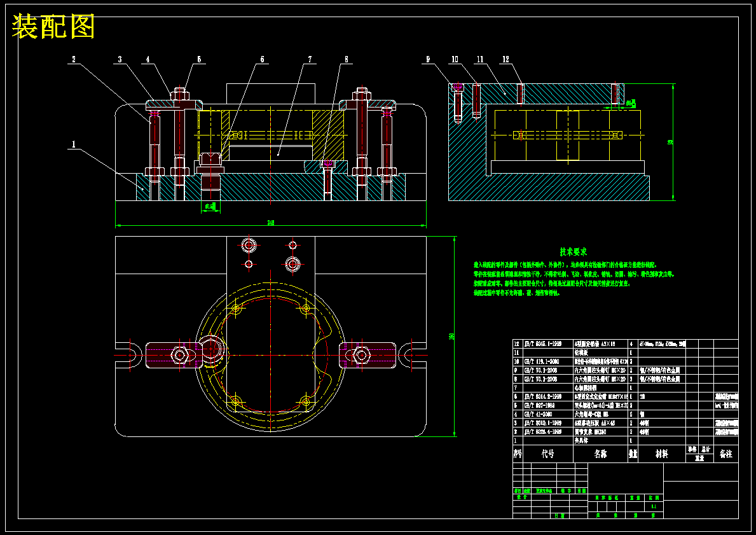The height and width of the screenshot is (535, 756).
Task: Select the 单件 cell in parts list header
Action: pyautogui.click(x=692, y=449)
